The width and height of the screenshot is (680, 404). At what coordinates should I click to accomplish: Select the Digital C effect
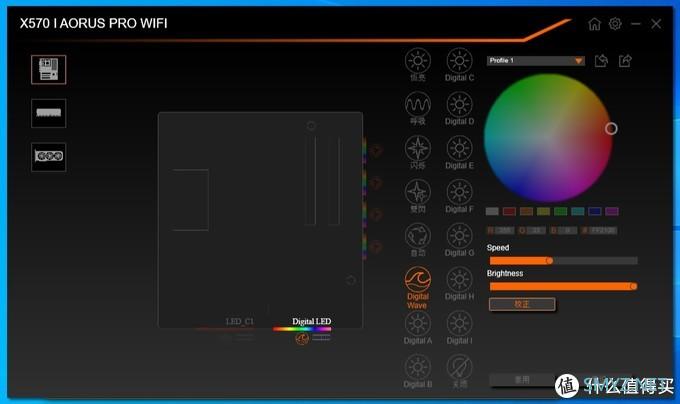[459, 61]
